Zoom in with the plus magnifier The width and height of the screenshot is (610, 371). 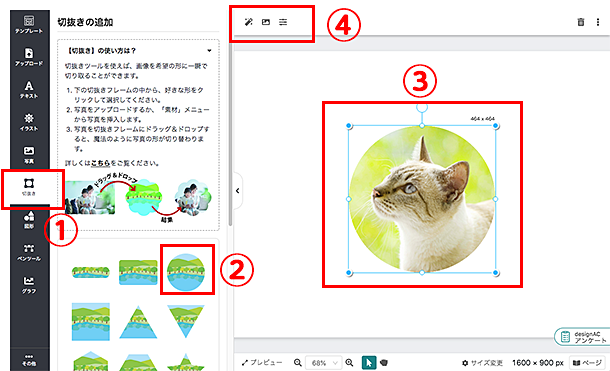click(x=349, y=362)
